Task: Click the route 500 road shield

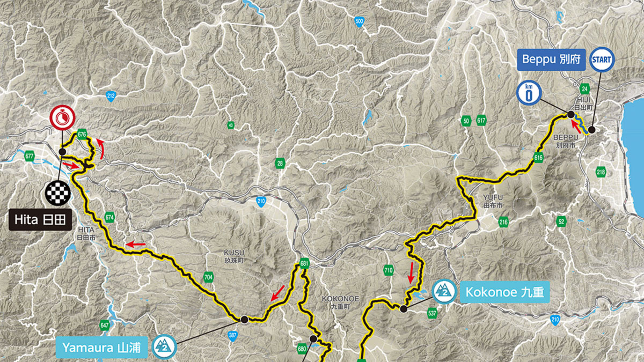Action: [x=360, y=22]
